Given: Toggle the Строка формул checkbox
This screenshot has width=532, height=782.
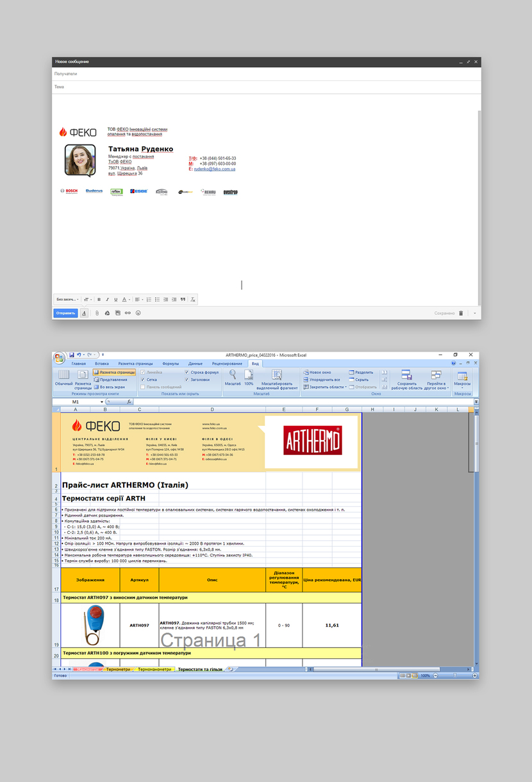Looking at the screenshot, I should (x=187, y=372).
